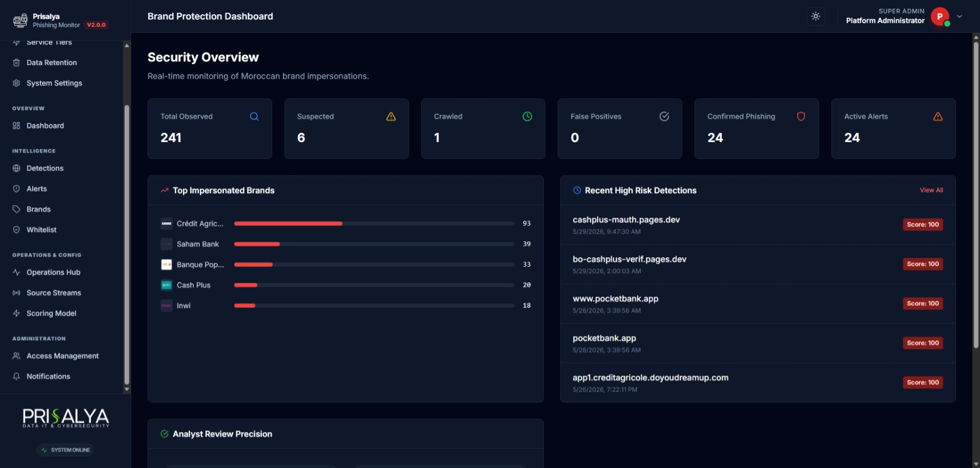Viewport: 980px width, 468px height.
Task: Open the pocketbank.app detection row
Action: [758, 343]
